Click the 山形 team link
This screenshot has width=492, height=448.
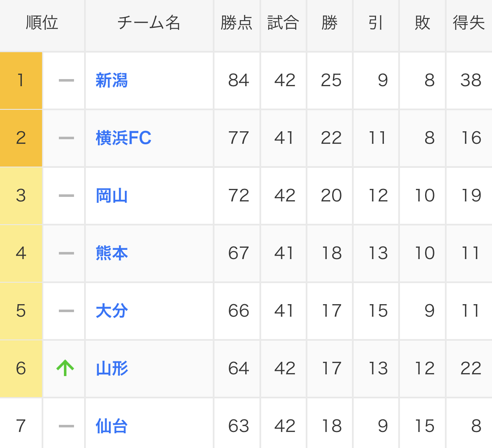(x=111, y=368)
